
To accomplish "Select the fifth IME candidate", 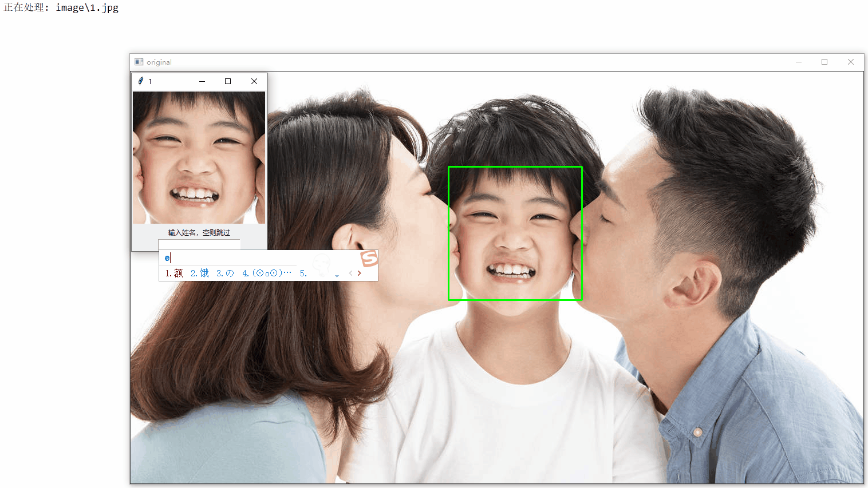I will pyautogui.click(x=303, y=273).
